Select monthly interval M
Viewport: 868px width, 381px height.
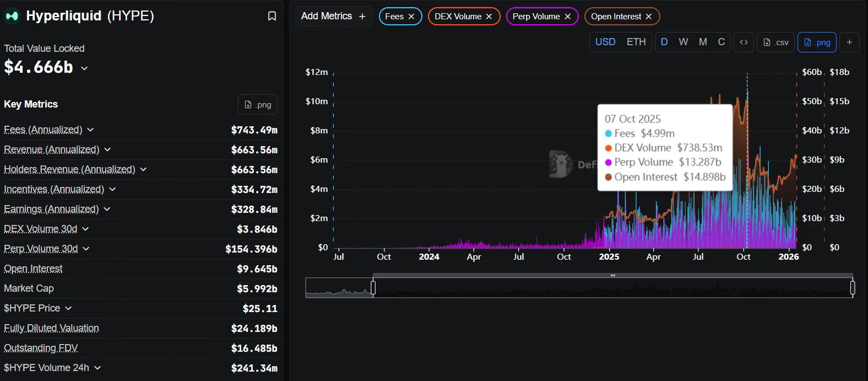pos(703,42)
